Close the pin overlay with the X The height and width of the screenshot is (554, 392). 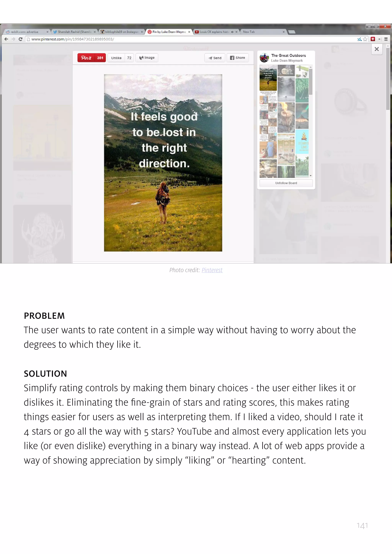(376, 49)
